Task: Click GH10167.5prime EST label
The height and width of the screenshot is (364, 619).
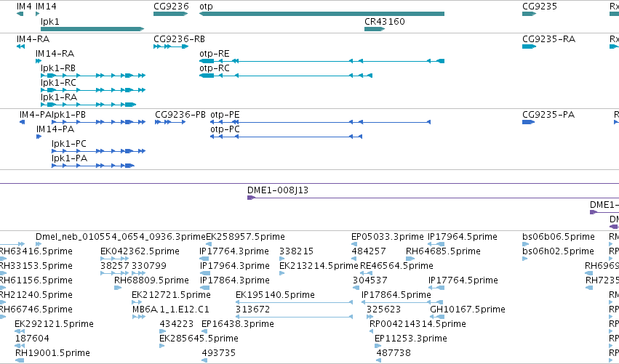Action: tap(468, 310)
